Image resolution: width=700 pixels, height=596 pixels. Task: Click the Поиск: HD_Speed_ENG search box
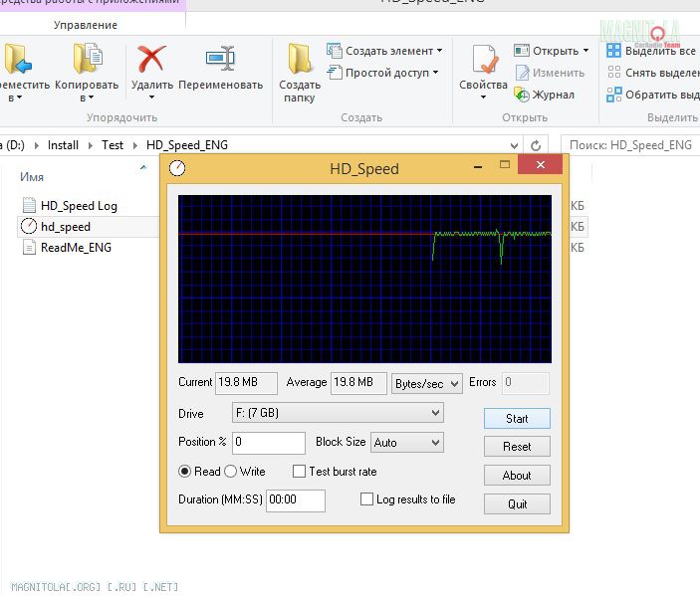click(630, 145)
